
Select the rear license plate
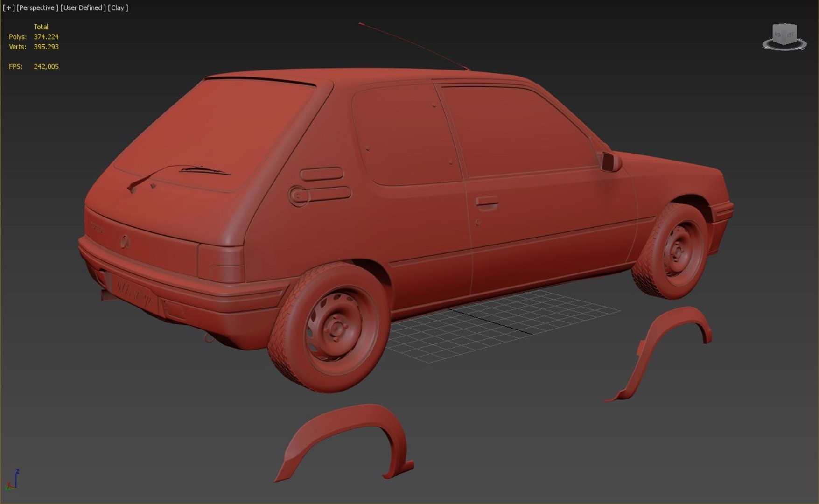point(134,294)
